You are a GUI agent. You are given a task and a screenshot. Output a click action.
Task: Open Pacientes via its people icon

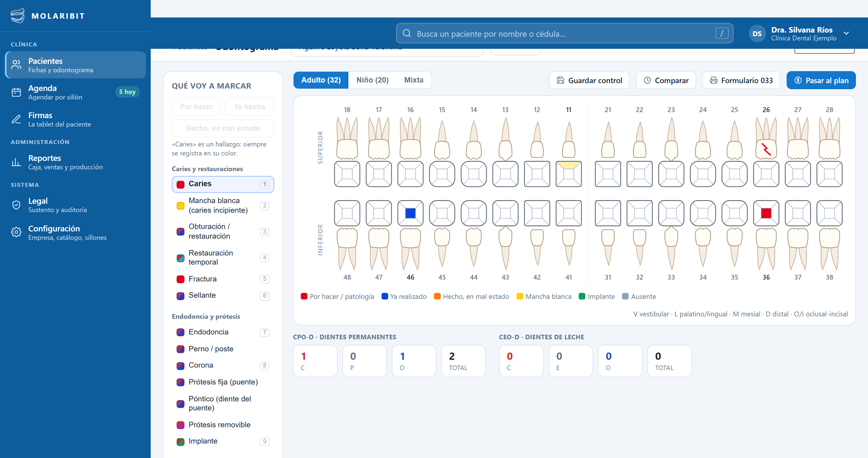pyautogui.click(x=16, y=65)
